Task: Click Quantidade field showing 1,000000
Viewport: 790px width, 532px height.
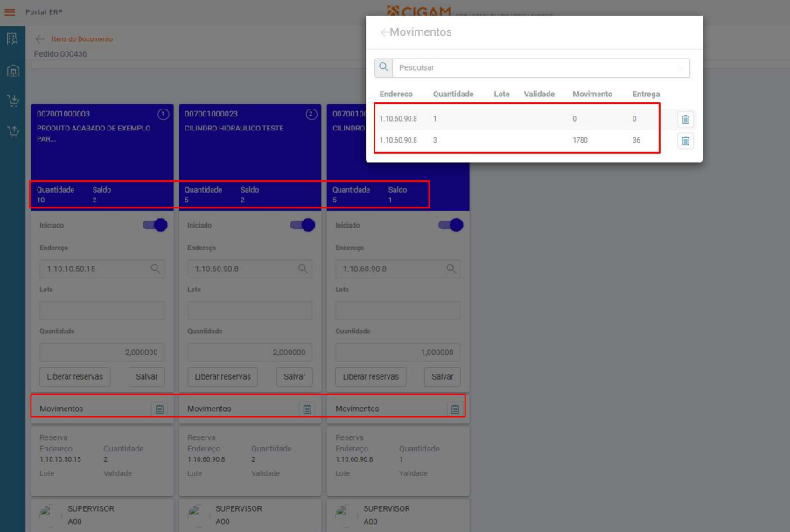Action: 398,352
